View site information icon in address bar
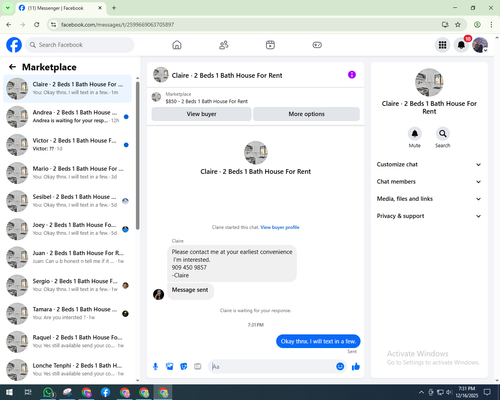Viewport: 500px width, 400px height. click(x=53, y=24)
